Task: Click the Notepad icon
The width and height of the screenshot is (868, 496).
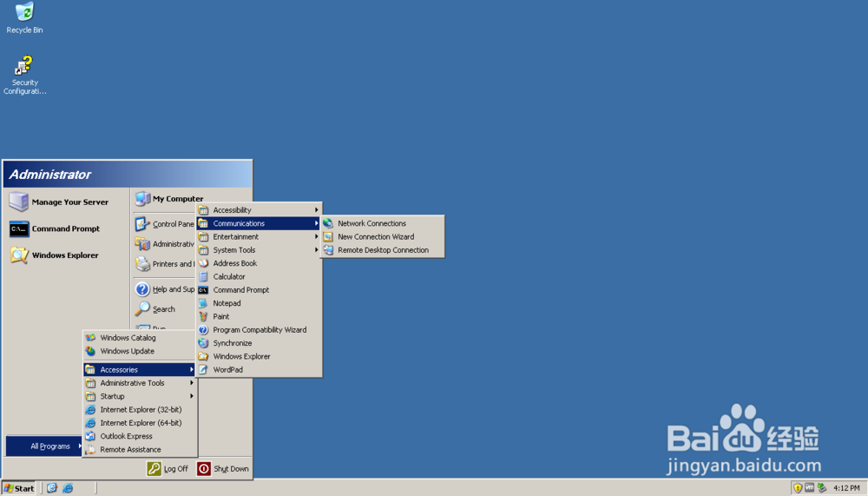Action: coord(203,303)
